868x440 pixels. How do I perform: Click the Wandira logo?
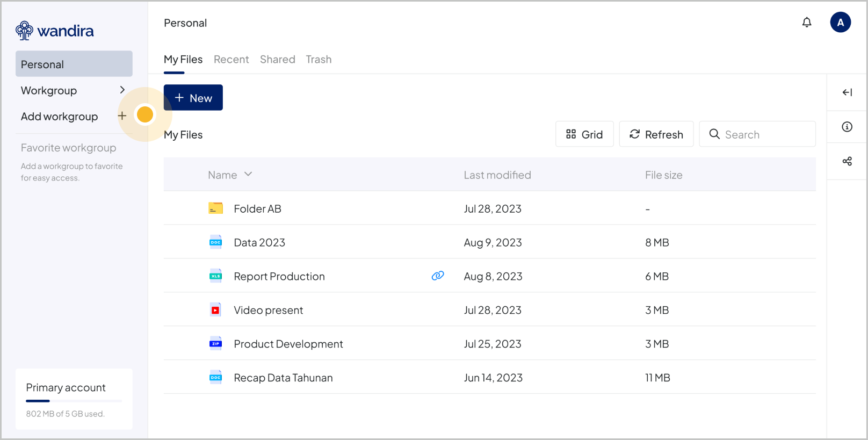(x=55, y=31)
